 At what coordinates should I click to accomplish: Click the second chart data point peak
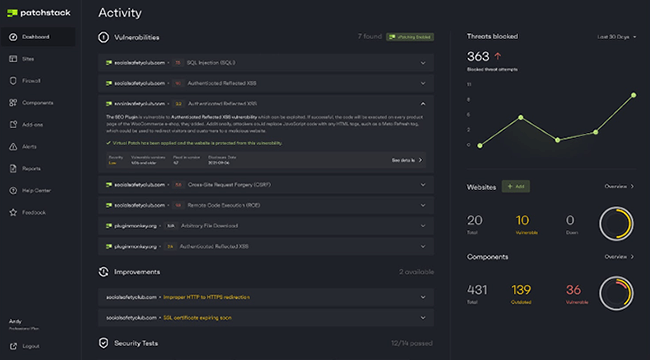pos(521,117)
